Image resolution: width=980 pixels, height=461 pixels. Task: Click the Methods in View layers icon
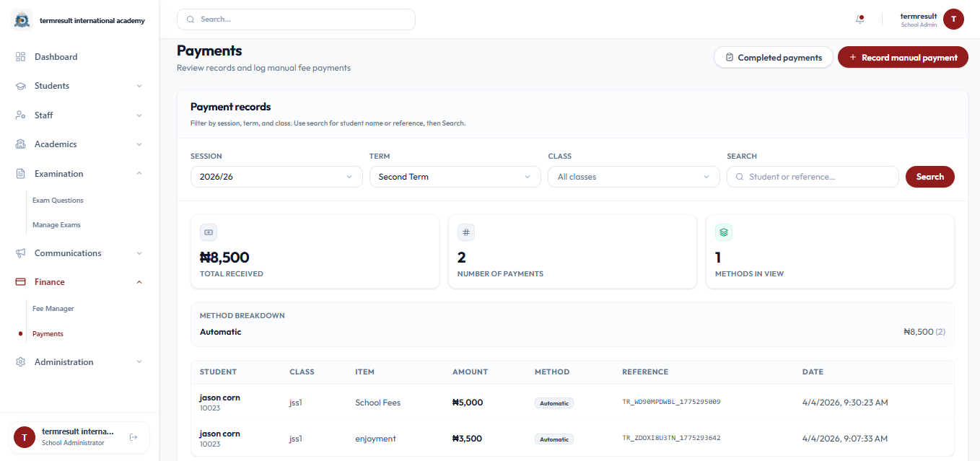pos(724,232)
